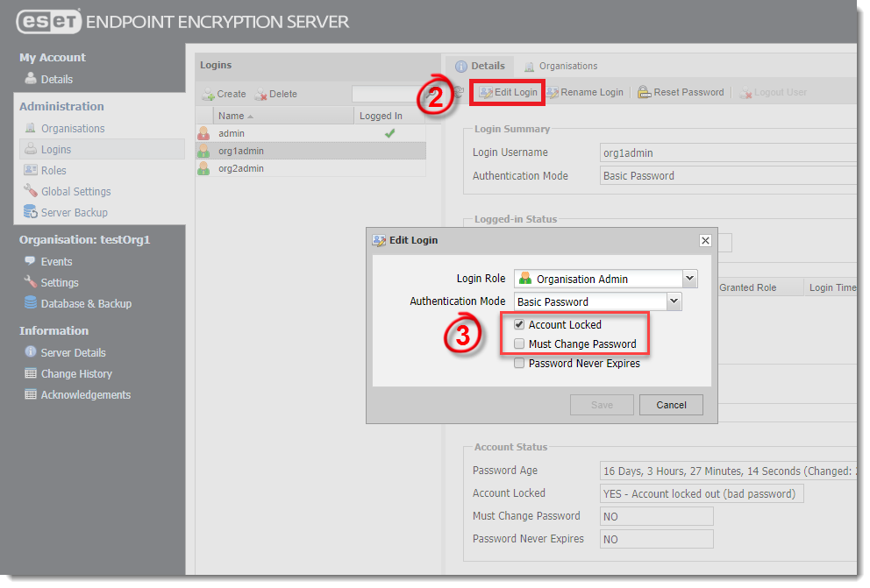The height and width of the screenshot is (588, 870).
Task: Enable the Password Never Expires checkbox
Action: (x=519, y=364)
